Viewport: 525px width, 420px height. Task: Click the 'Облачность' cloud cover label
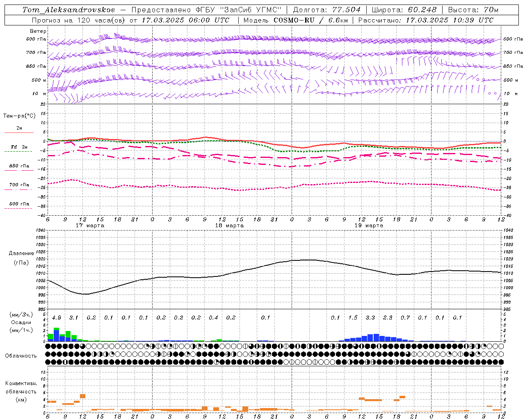(21, 356)
